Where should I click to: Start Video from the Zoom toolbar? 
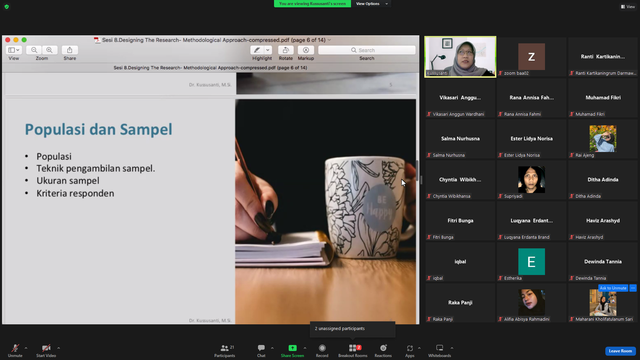[46, 350]
